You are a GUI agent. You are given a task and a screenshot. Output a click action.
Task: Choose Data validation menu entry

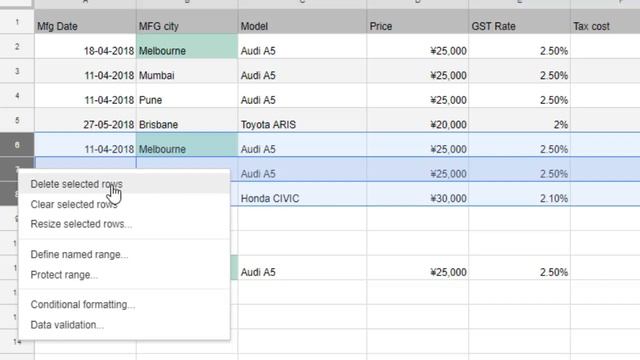[124, 325]
